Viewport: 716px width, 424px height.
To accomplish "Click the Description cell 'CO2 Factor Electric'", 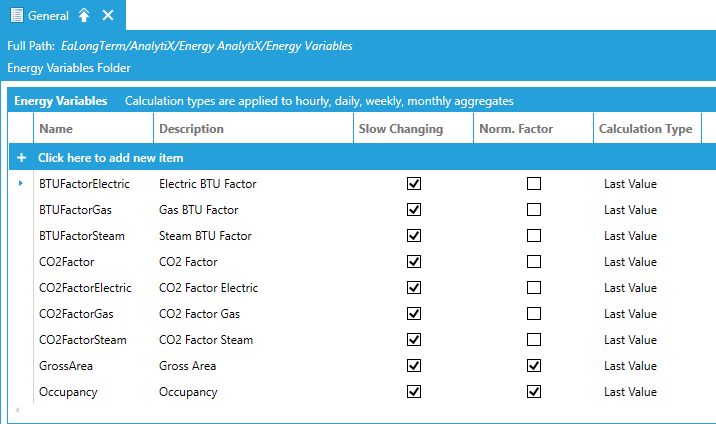I will tap(208, 288).
